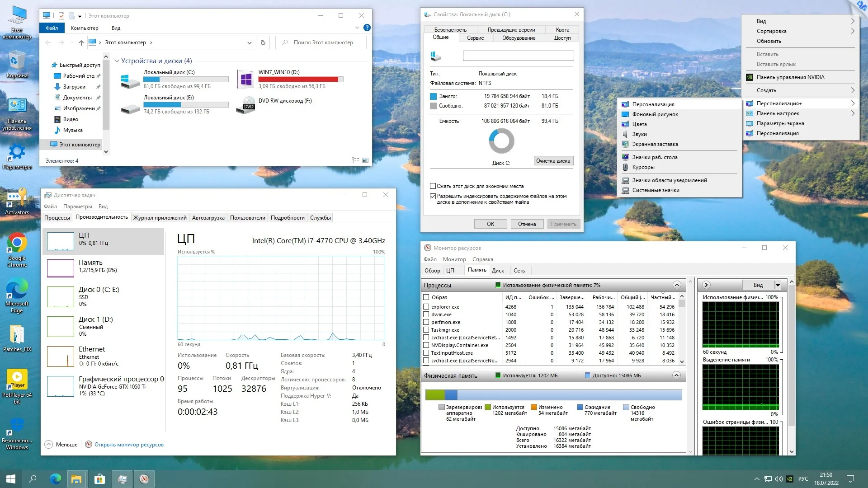Select Фоновый рисунок from the context submenu

tap(655, 114)
